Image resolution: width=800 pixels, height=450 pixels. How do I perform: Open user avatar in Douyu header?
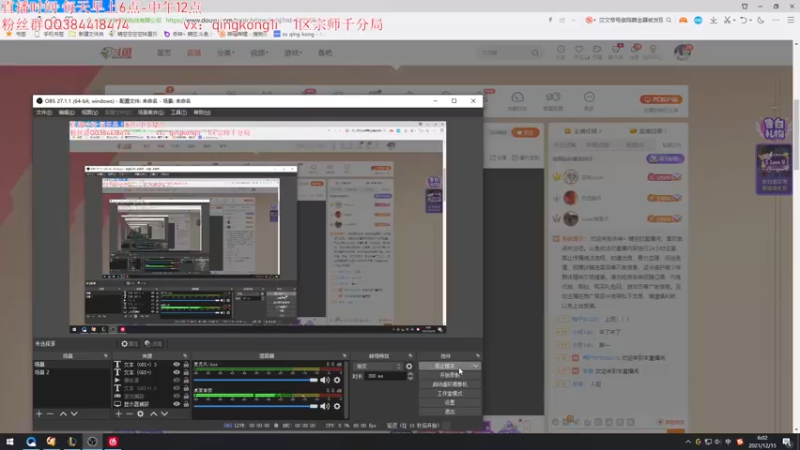(x=683, y=52)
